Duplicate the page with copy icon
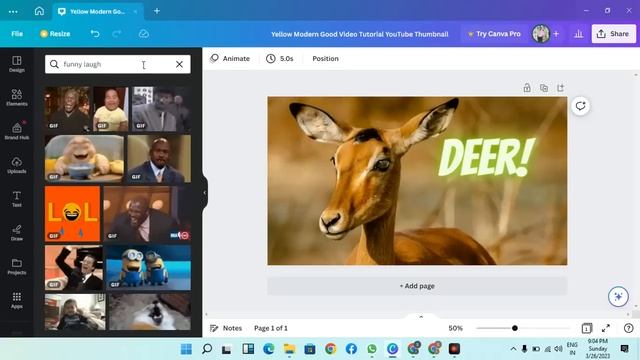Viewport: 640px width, 360px height. click(544, 88)
